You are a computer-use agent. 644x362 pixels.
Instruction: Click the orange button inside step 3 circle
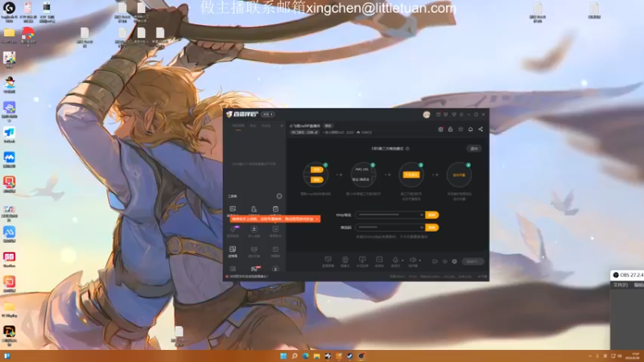click(x=411, y=175)
